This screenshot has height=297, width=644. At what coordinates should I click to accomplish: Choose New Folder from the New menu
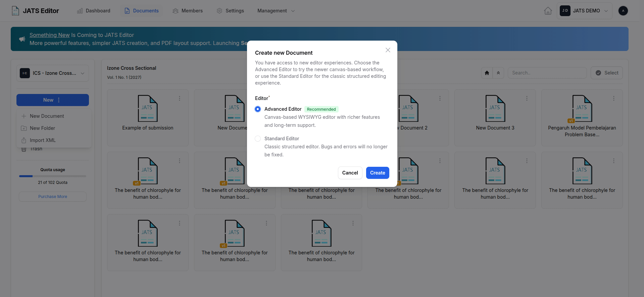pos(42,128)
